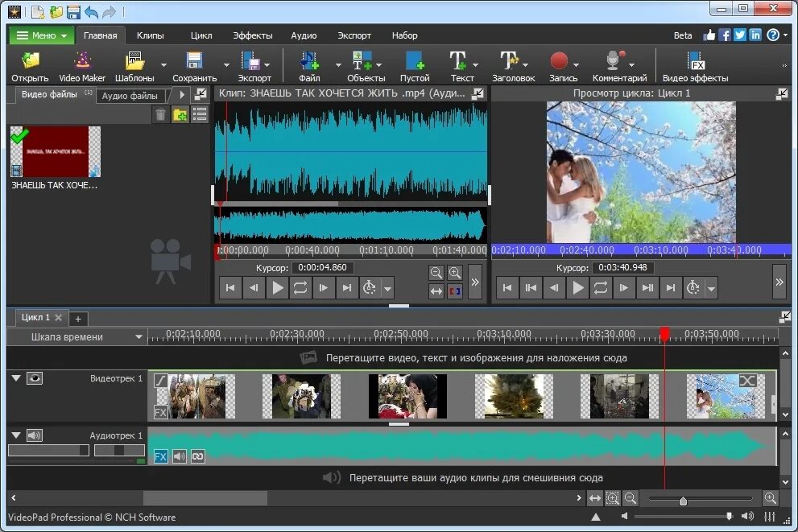Click the Экспорт video icon
The height and width of the screenshot is (532, 798).
pyautogui.click(x=250, y=62)
